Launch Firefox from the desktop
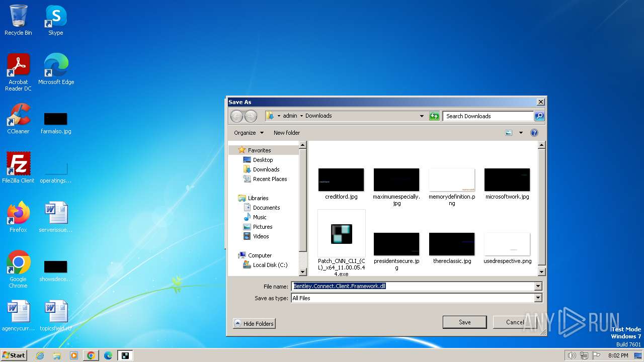644x362 pixels. (18, 217)
